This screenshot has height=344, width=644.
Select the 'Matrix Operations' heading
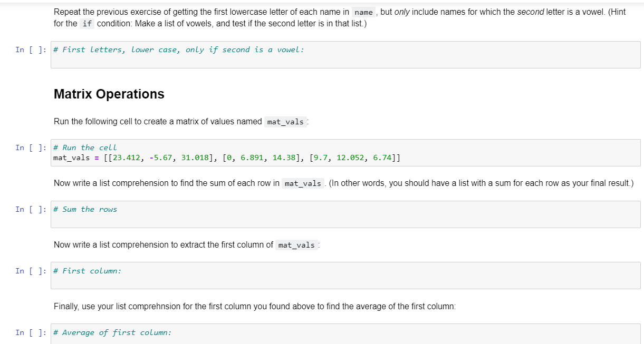coord(109,94)
